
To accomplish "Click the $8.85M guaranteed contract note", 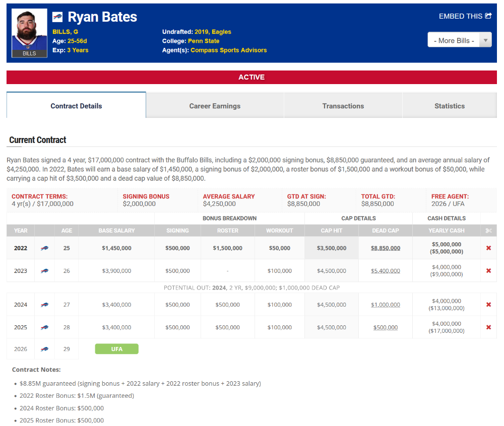I will point(140,384).
